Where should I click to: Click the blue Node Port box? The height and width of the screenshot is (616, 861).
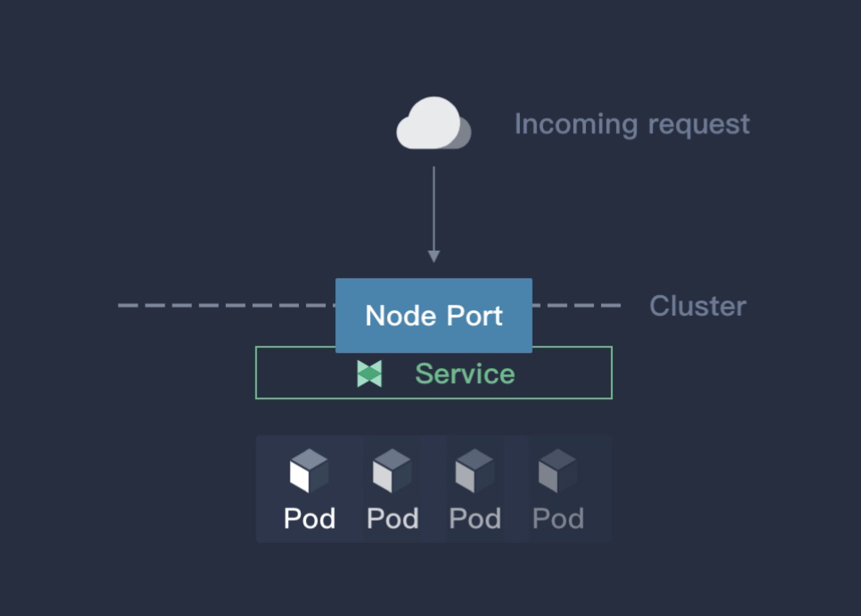tap(434, 315)
